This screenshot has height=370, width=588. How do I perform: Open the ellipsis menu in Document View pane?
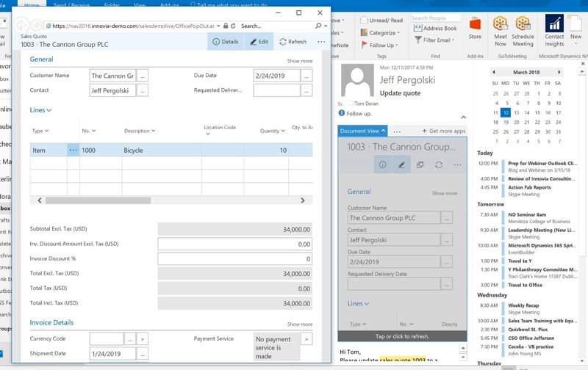point(457,164)
